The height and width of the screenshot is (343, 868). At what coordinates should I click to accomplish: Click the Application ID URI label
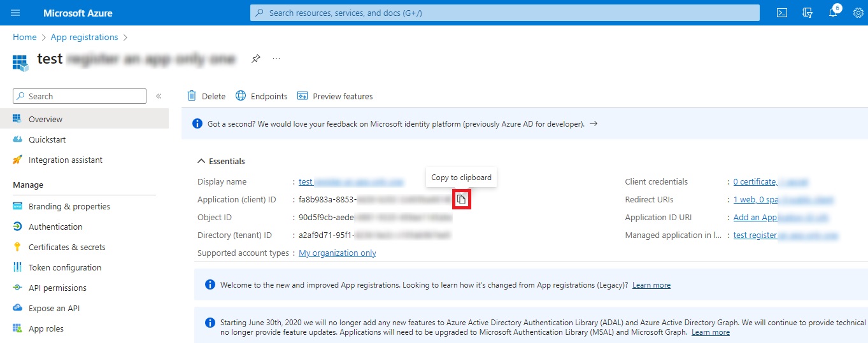point(658,217)
